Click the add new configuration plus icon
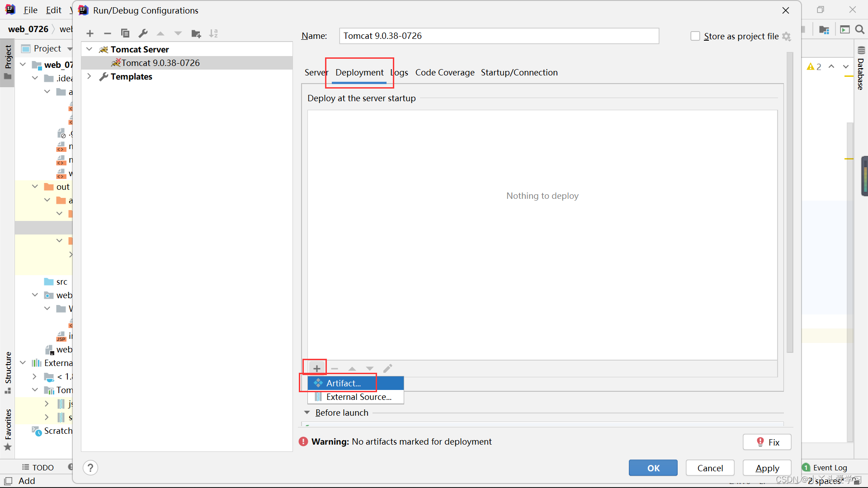 90,33
